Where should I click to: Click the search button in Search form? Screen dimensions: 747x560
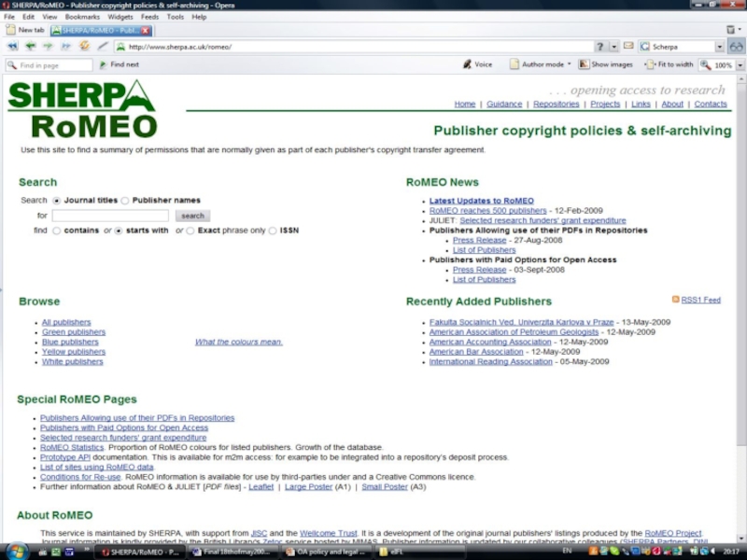(x=192, y=216)
